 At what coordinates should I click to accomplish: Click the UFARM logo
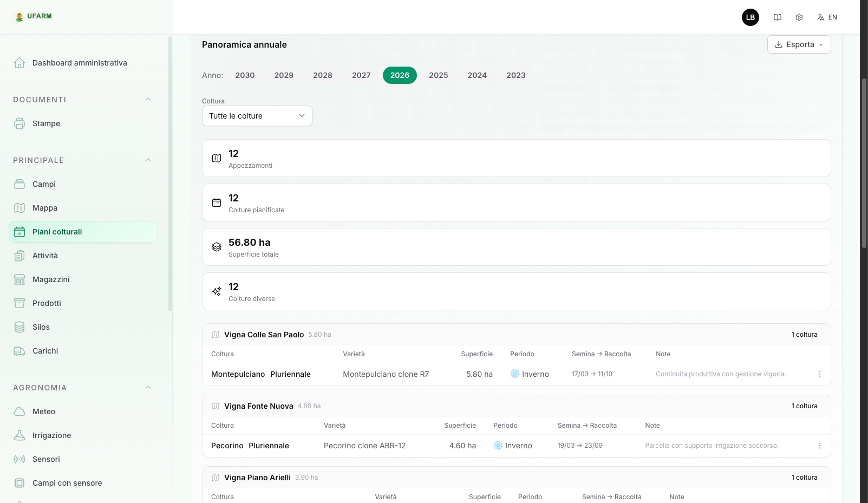[x=33, y=16]
